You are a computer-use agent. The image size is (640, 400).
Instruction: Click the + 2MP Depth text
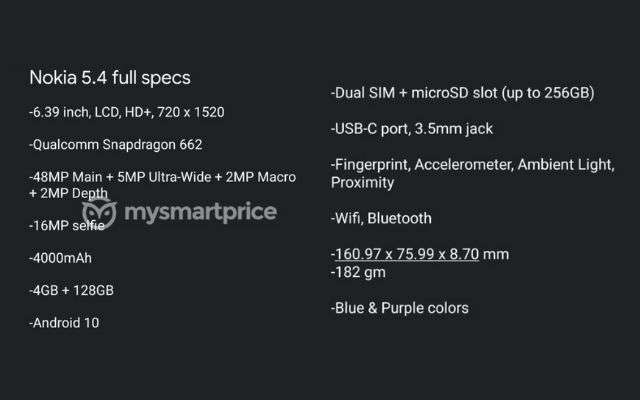[x=69, y=193]
